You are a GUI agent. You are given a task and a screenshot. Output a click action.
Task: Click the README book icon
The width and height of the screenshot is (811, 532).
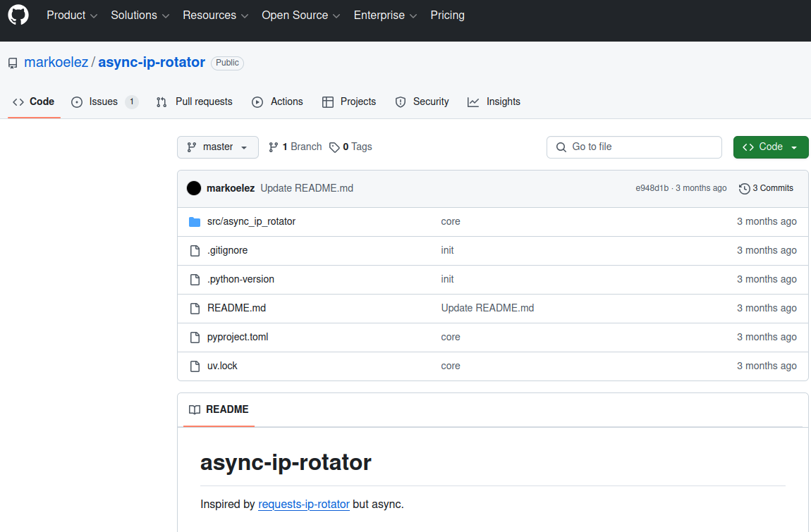[x=195, y=409]
